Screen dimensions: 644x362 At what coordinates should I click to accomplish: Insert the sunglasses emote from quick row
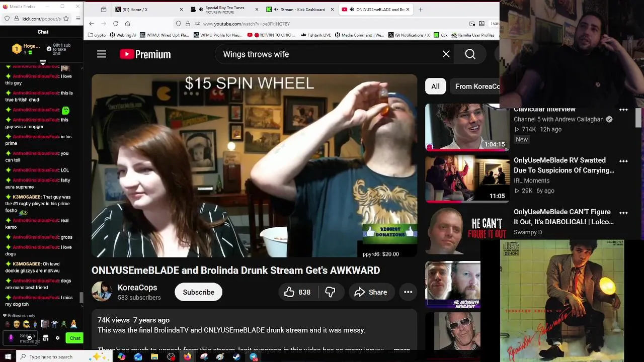click(27, 324)
